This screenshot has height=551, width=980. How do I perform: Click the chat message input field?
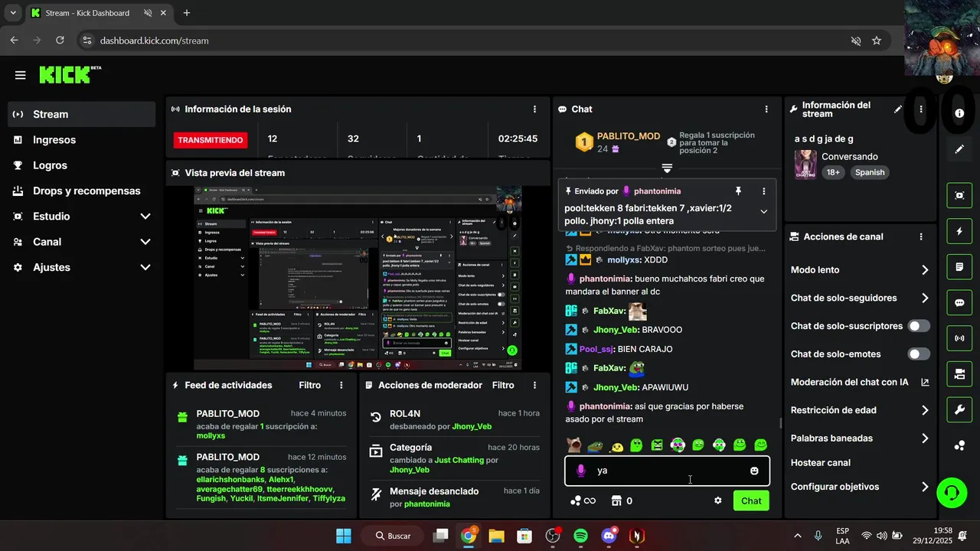click(667, 471)
